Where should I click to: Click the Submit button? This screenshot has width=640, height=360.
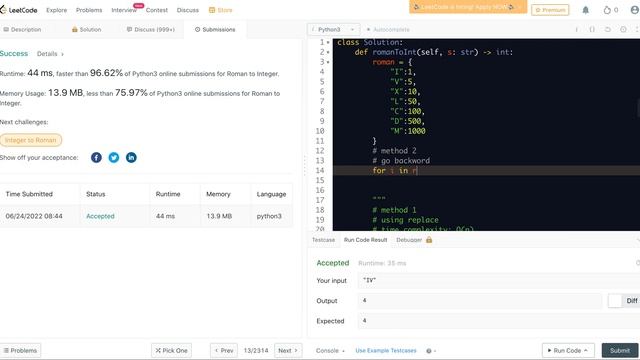[620, 351]
